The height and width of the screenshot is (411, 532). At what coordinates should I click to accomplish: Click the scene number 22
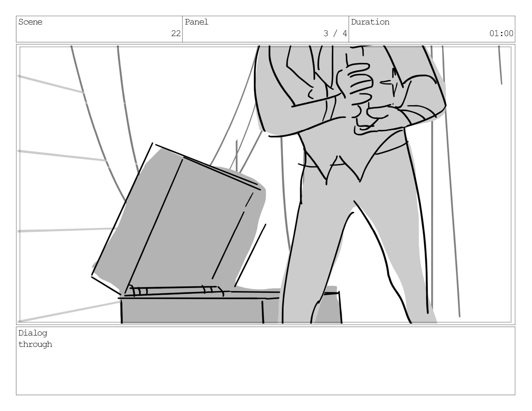pyautogui.click(x=176, y=34)
